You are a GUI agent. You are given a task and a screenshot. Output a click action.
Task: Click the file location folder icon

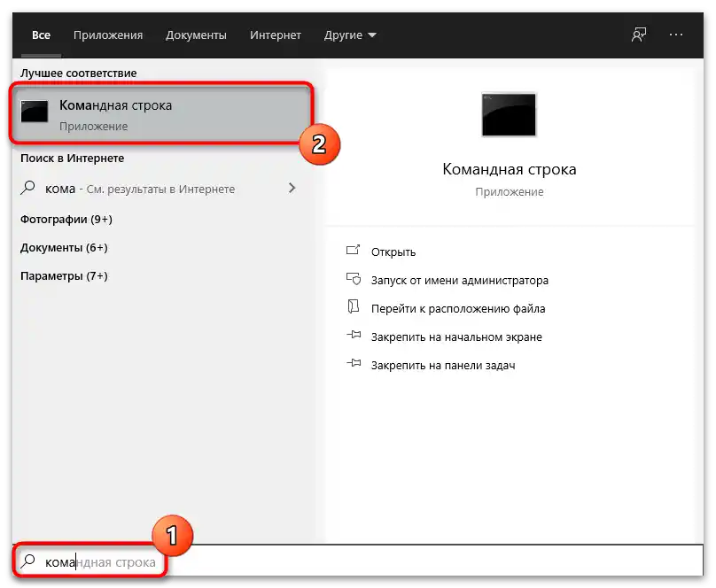coord(354,306)
